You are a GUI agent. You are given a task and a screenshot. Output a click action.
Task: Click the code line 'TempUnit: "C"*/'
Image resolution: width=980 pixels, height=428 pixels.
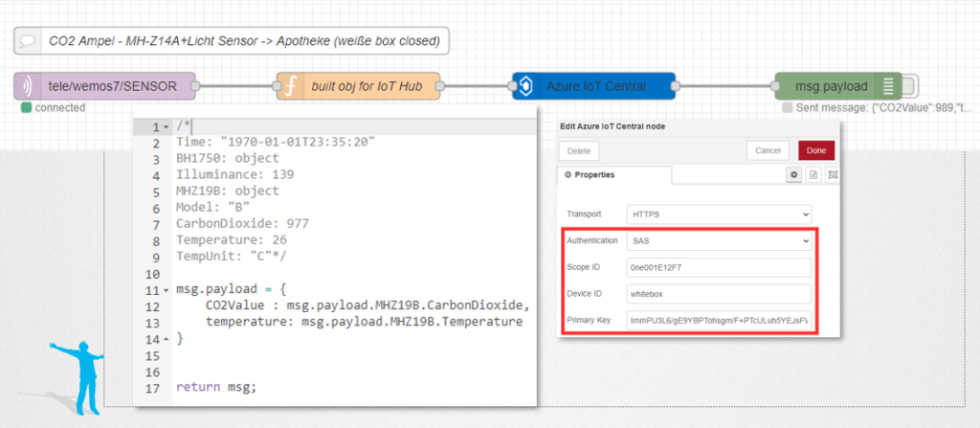tap(232, 257)
